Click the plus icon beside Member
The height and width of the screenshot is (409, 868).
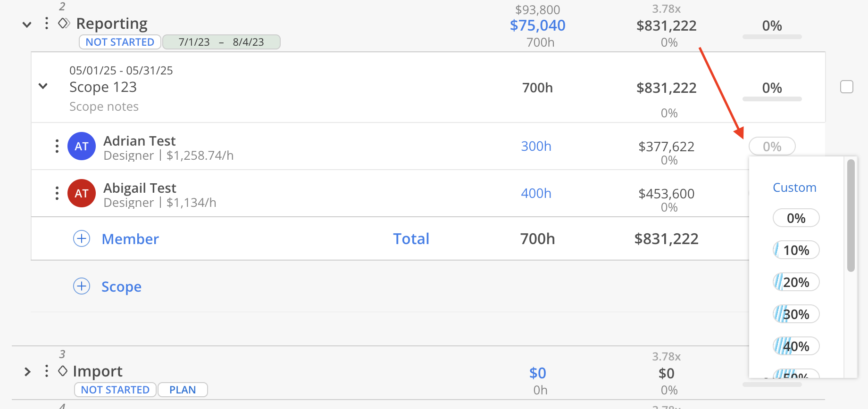coord(82,238)
